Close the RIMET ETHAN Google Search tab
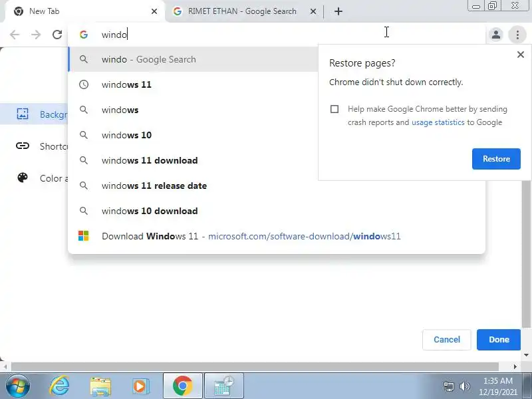532x399 pixels. coord(313,11)
